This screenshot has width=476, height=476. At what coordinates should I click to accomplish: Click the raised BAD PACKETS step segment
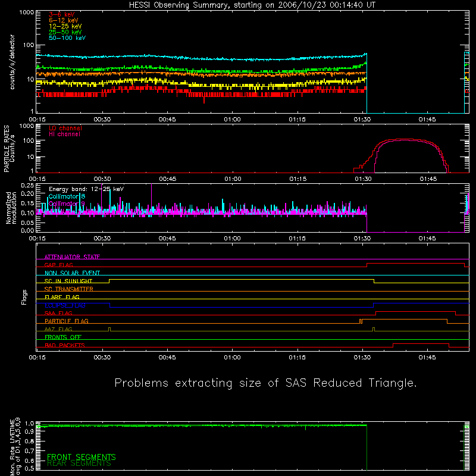[x=421, y=344]
